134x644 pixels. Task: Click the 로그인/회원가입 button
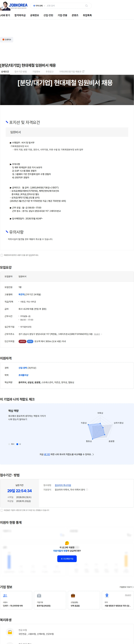tap(67, 559)
